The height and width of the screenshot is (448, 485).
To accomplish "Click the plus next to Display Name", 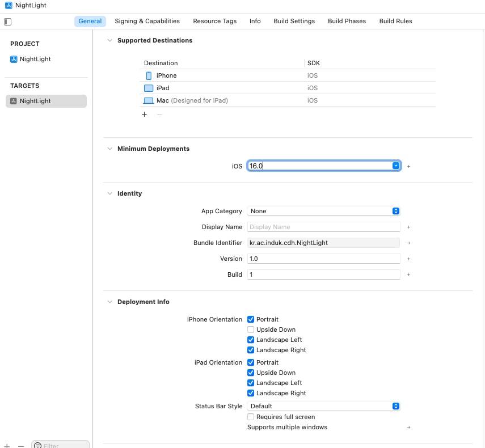I will [x=408, y=227].
